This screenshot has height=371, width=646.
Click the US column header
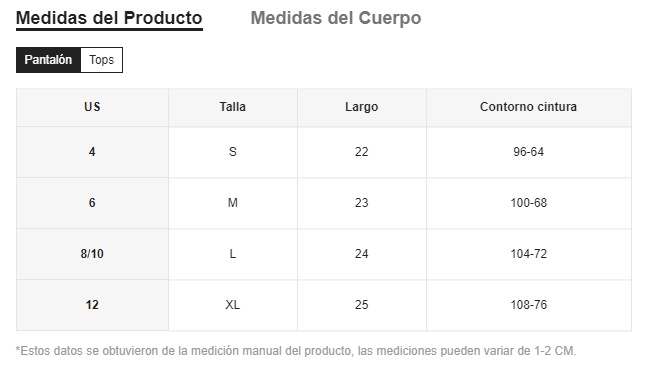[x=92, y=107]
